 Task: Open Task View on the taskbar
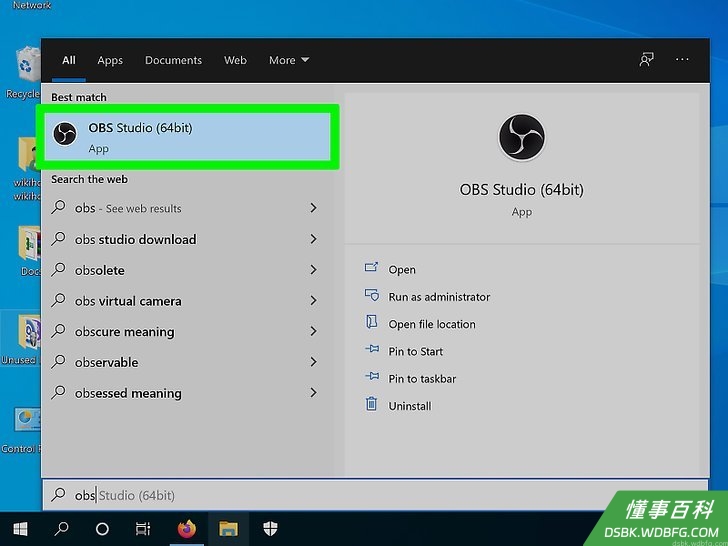pos(143,529)
